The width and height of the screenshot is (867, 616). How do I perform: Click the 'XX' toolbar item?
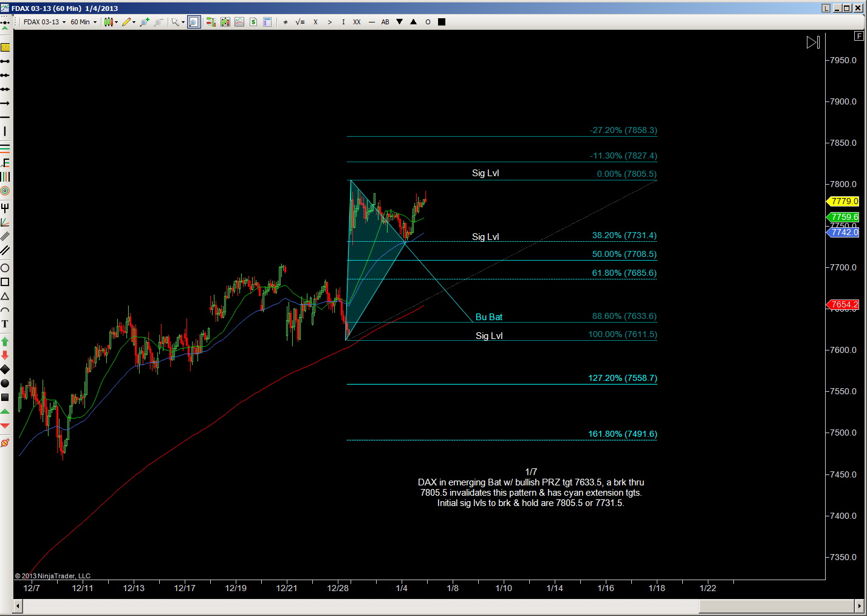(x=357, y=22)
